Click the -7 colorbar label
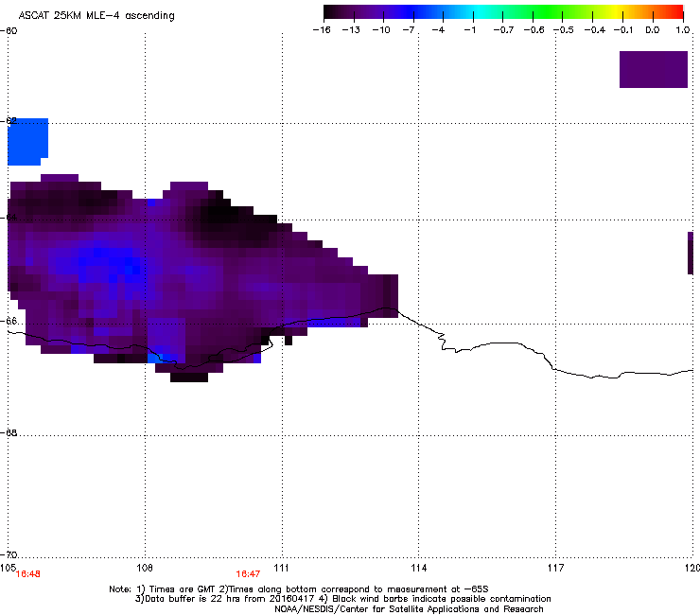 pyautogui.click(x=409, y=30)
